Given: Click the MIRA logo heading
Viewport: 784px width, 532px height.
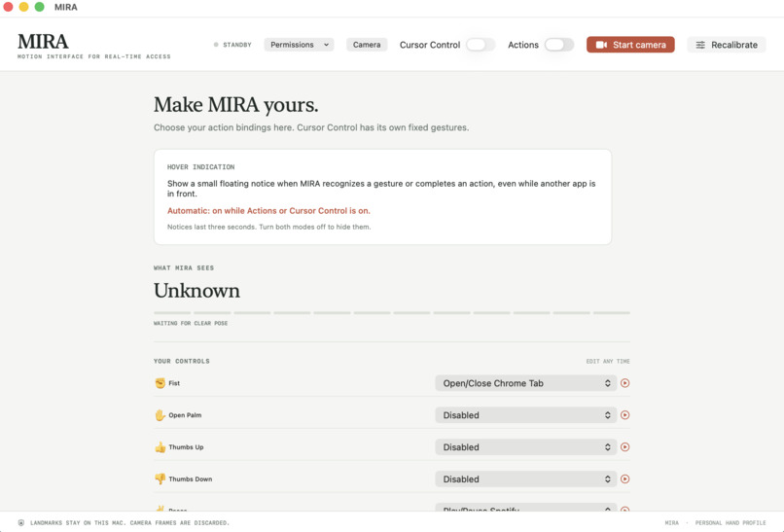Looking at the screenshot, I should click(x=43, y=42).
